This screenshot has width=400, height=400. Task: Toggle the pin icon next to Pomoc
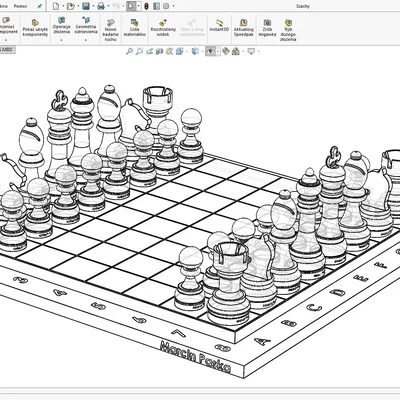click(x=39, y=6)
